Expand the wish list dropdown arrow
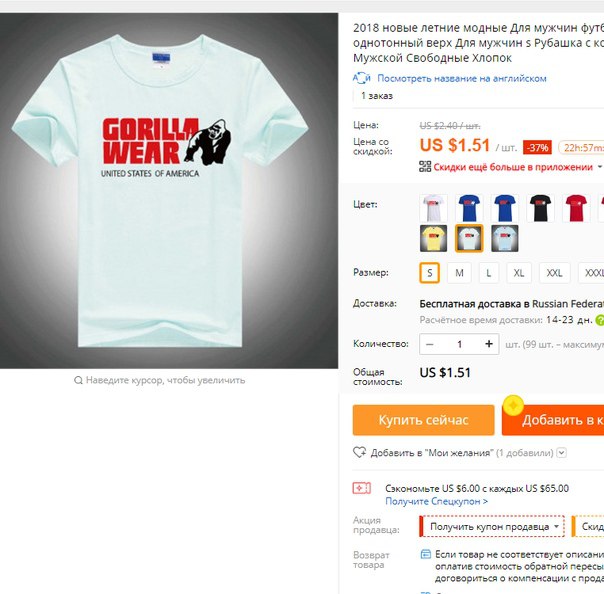This screenshot has width=604, height=594. pos(562,453)
